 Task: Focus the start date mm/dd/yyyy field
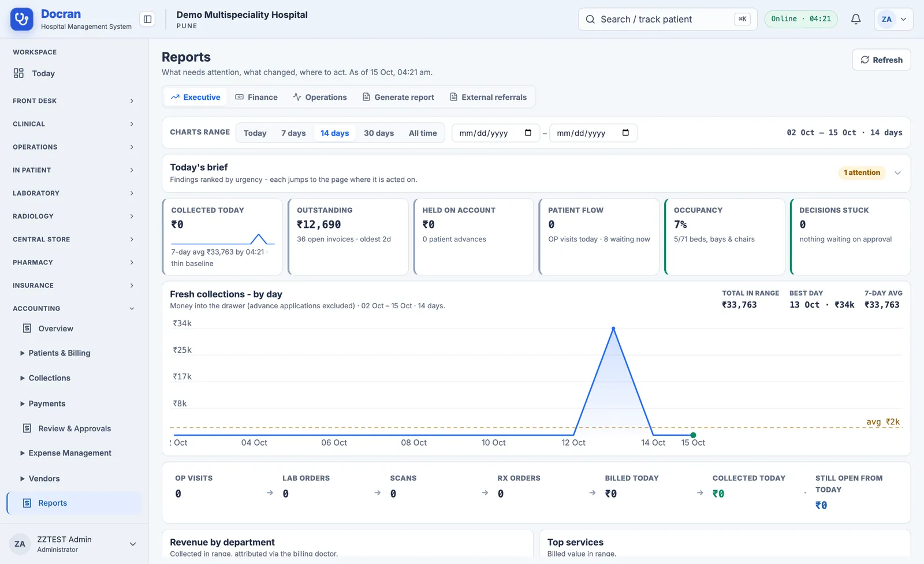pos(495,133)
